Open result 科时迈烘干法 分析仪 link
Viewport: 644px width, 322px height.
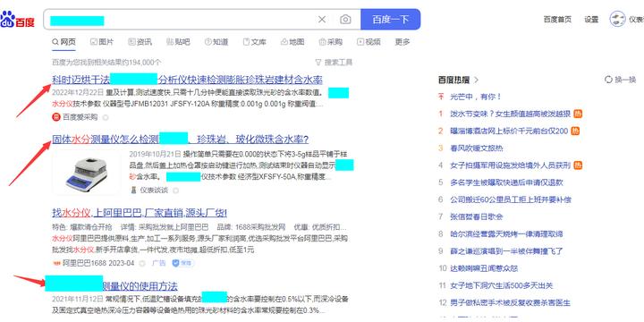pyautogui.click(x=187, y=80)
